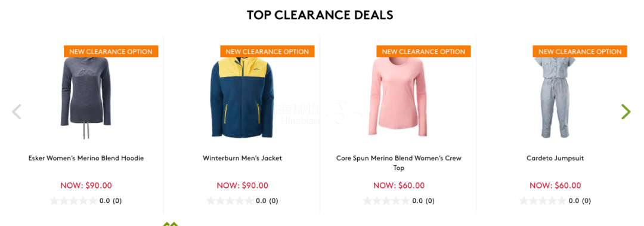Click the Crew Top's New Clearance Option badge
The image size is (644, 226).
coord(424,51)
